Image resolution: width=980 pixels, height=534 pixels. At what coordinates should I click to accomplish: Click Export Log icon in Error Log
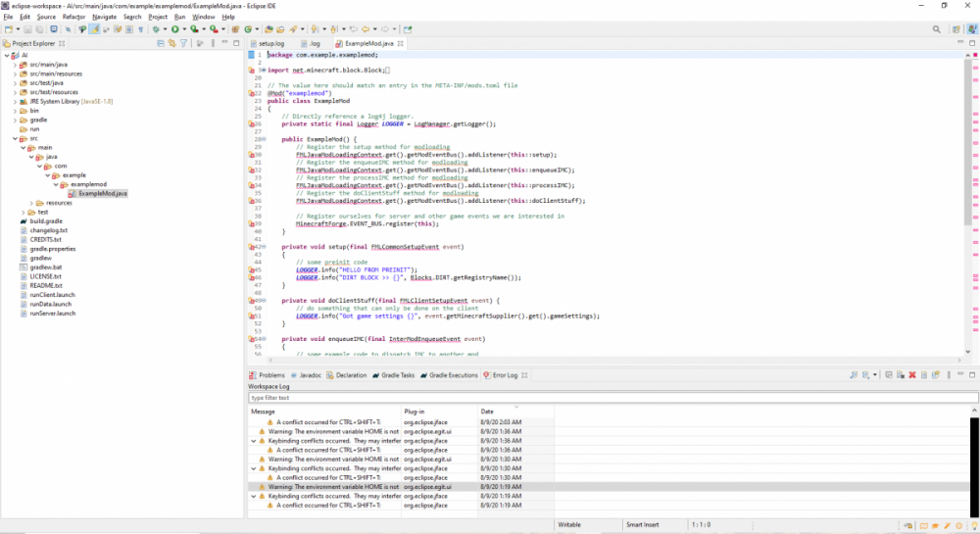[x=854, y=374]
